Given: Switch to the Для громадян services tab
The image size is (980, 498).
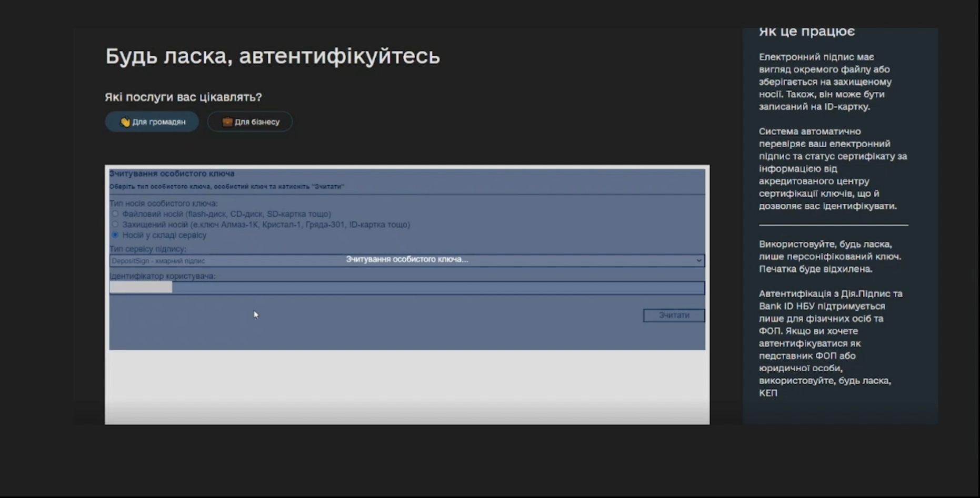Looking at the screenshot, I should [152, 122].
